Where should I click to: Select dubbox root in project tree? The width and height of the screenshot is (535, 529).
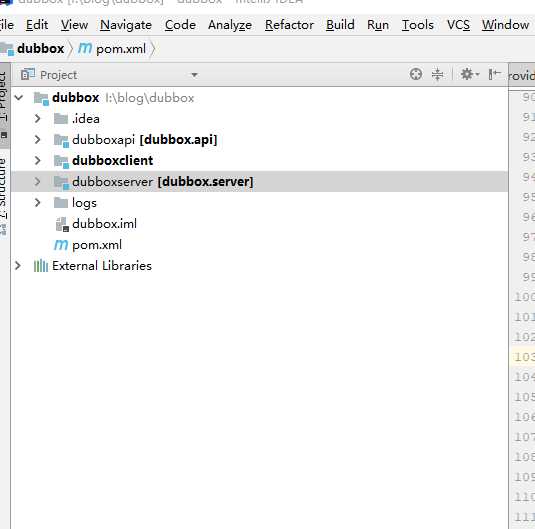[259, 98]
